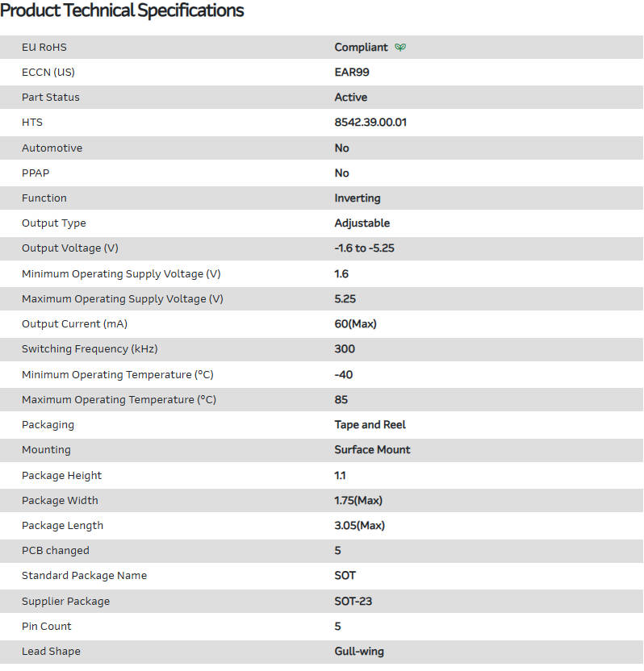Image resolution: width=644 pixels, height=671 pixels.
Task: Click the Function value Inverting
Action: [x=357, y=198]
